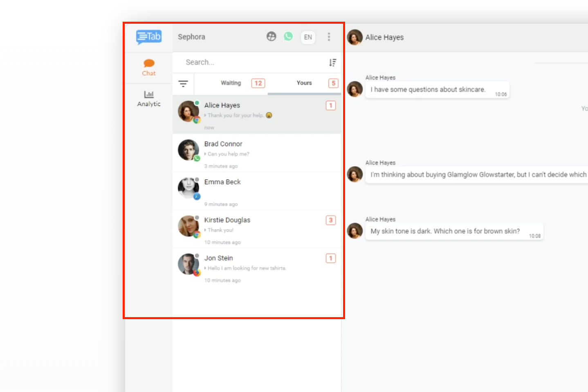The width and height of the screenshot is (588, 392).
Task: Open the Analytic section in sidebar
Action: point(149,99)
